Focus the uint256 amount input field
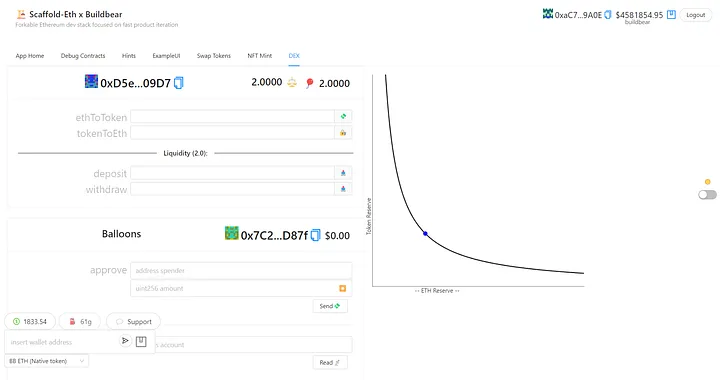 coord(234,288)
